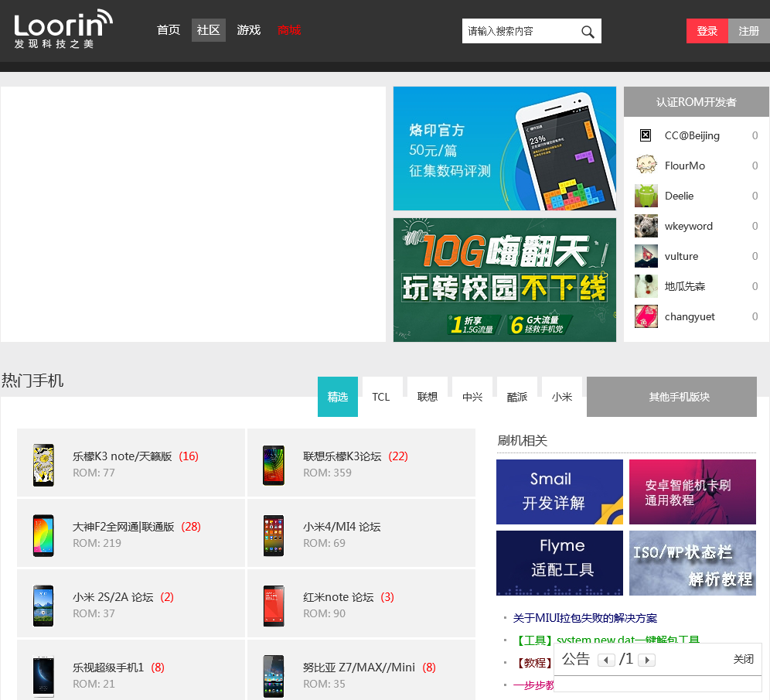Image resolution: width=770 pixels, height=700 pixels.
Task: Open the Smail 开发详解 tile
Action: tap(560, 492)
